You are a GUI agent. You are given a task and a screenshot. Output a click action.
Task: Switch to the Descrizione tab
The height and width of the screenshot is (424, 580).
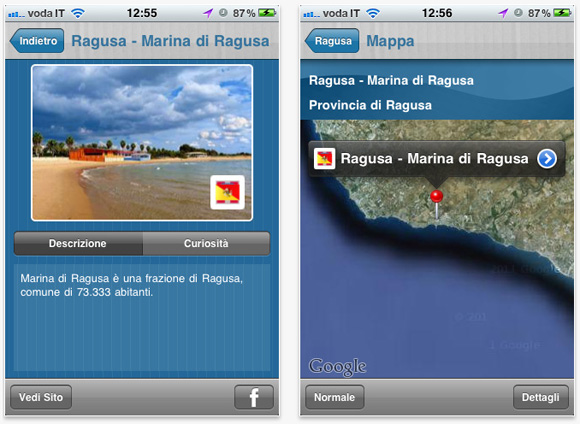(x=78, y=243)
